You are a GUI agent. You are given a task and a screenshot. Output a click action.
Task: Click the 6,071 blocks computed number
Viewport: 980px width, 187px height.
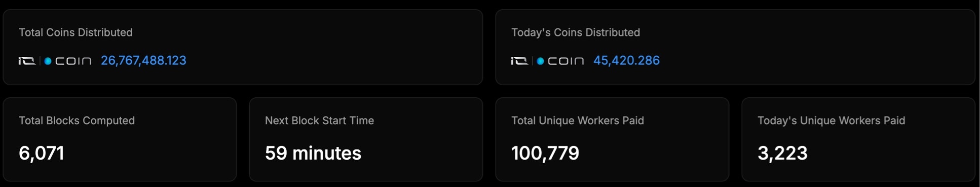[x=42, y=153]
